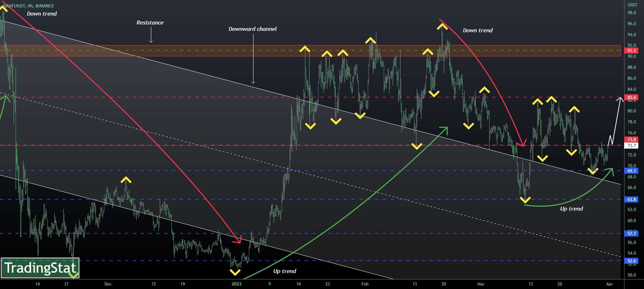Viewport: 644px width, 289px height.
Task: Select the blue 52.6 price label
Action: pos(632,261)
